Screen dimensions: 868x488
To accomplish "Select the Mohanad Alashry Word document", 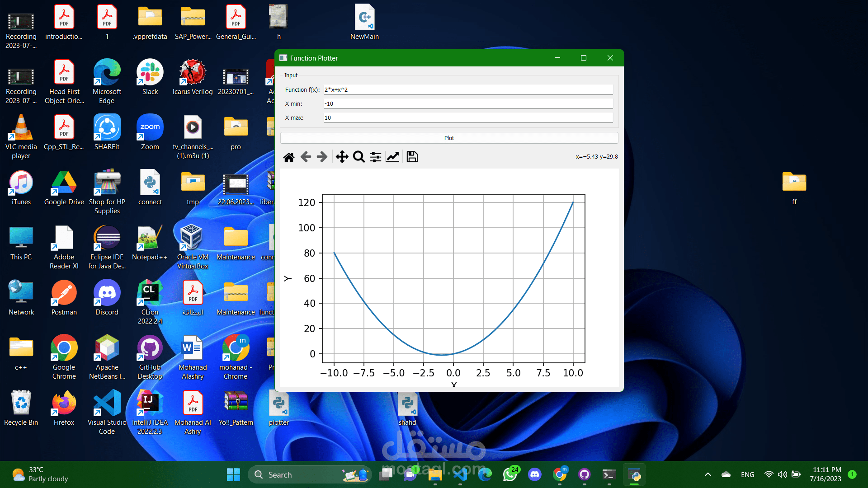I will pyautogui.click(x=193, y=357).
